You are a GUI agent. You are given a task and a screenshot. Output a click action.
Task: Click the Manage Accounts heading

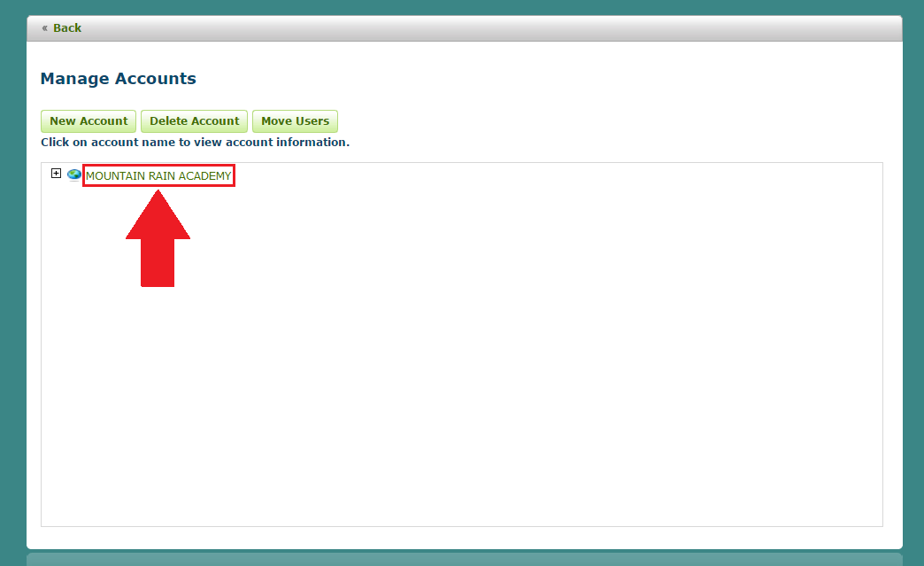(118, 78)
